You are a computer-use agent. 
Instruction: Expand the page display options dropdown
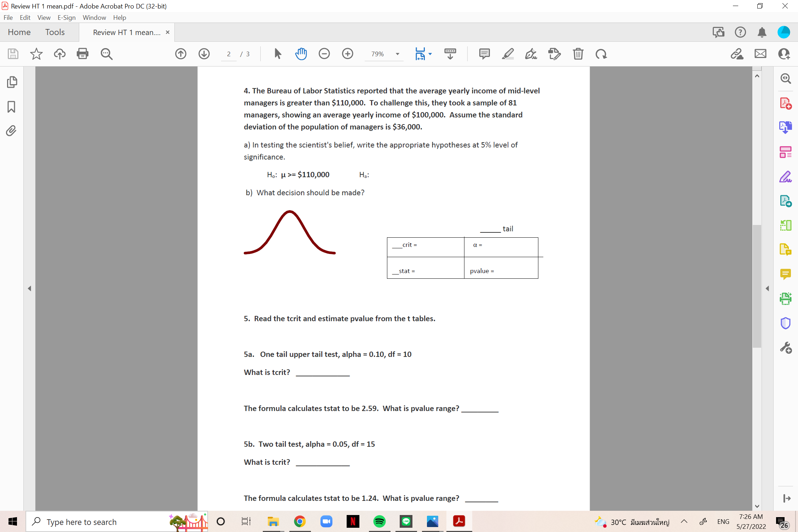(429, 54)
